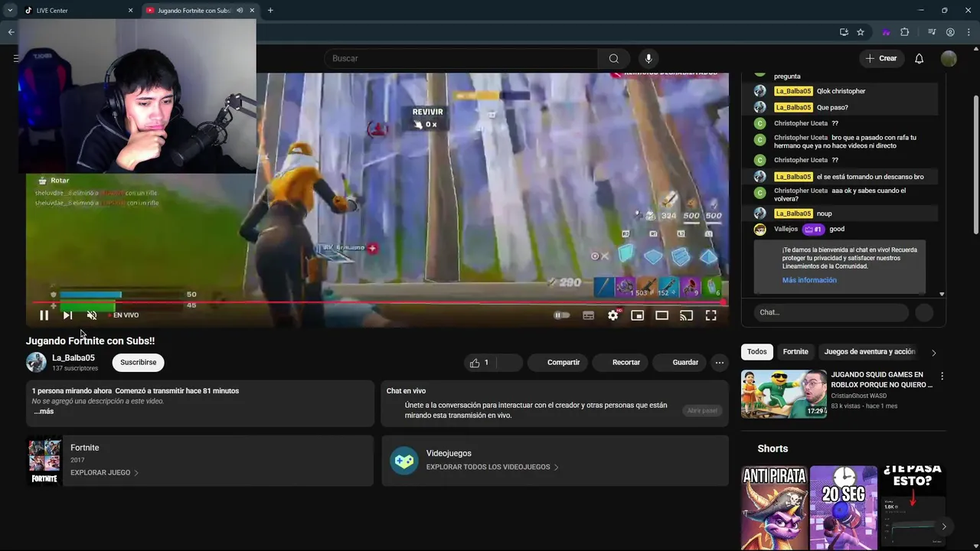The image size is (980, 551).
Task: Select Juegos de aventura y acción chip
Action: pyautogui.click(x=870, y=352)
